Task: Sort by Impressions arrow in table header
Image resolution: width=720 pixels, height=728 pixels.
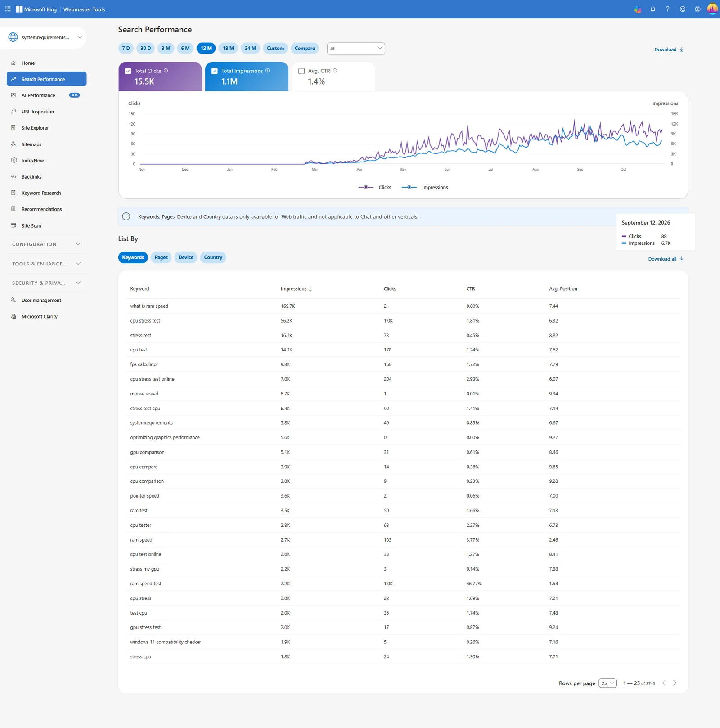Action: [310, 289]
